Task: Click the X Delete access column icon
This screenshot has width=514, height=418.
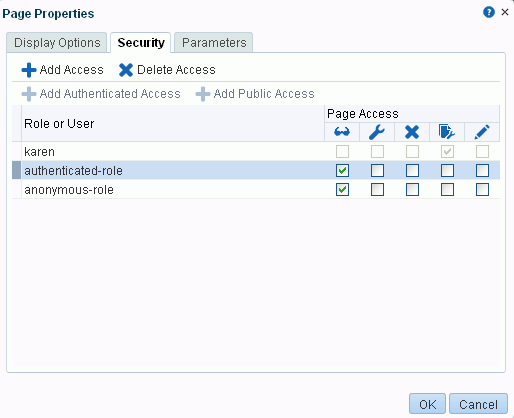Action: [x=412, y=132]
